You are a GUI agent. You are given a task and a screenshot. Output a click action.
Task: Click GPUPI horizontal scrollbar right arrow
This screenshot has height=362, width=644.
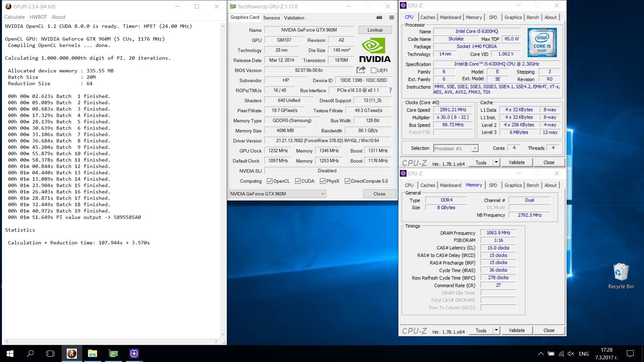[x=216, y=341]
